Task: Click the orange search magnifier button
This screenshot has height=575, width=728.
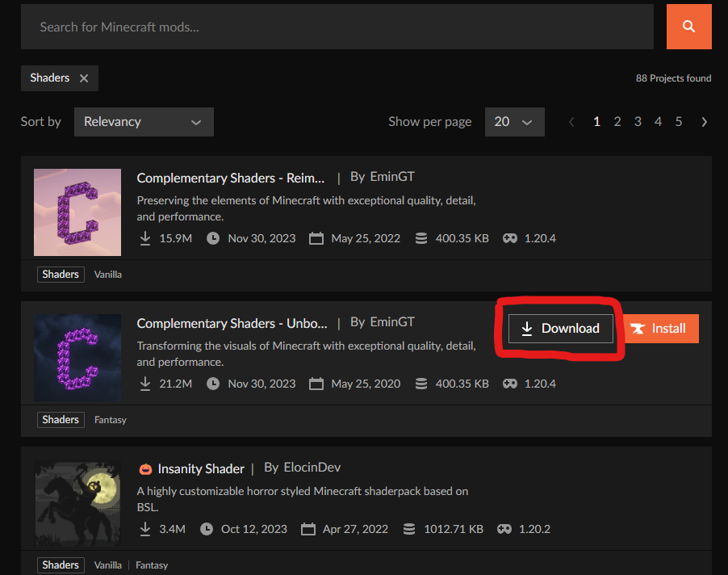Action: point(688,27)
